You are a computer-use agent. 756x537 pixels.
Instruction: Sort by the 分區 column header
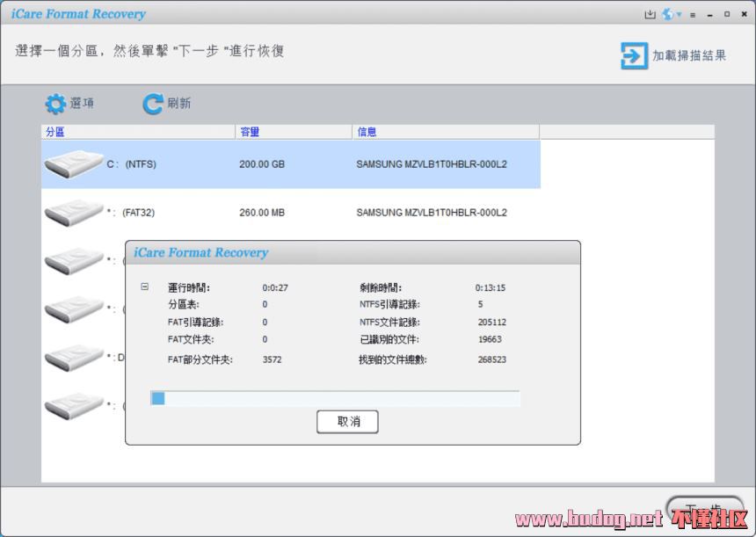(138, 132)
